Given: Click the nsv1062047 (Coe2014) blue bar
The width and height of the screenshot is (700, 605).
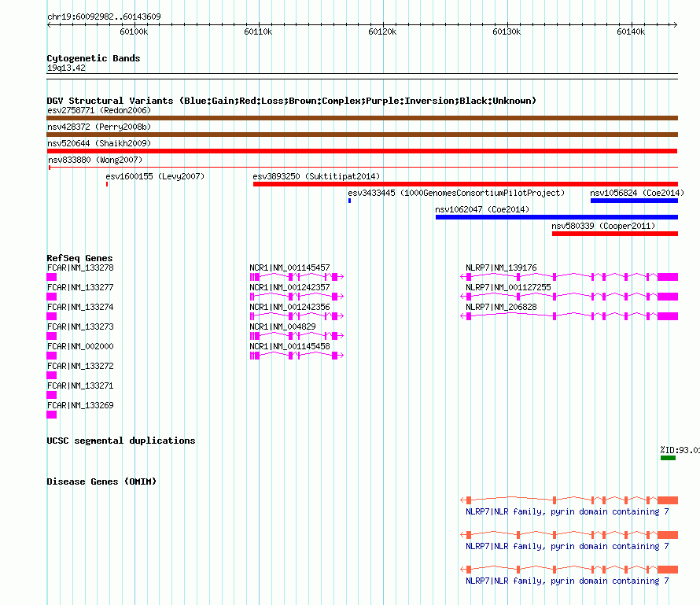Looking at the screenshot, I should [557, 217].
